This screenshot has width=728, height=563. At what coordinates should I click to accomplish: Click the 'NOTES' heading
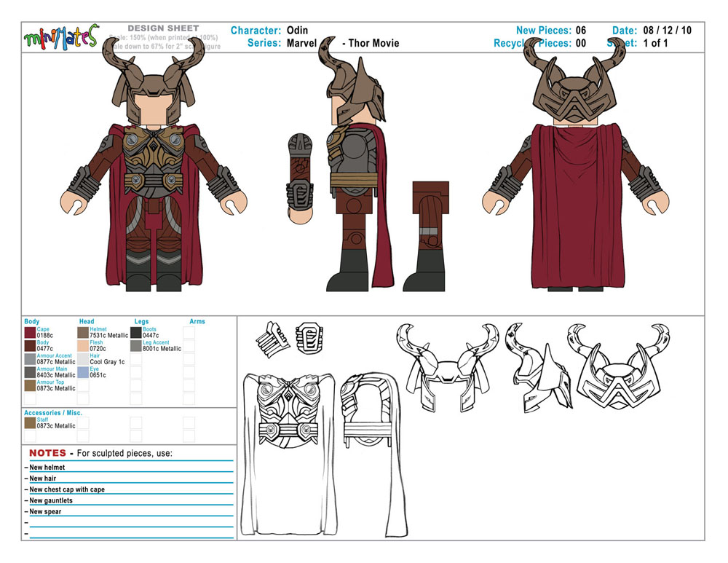47,453
